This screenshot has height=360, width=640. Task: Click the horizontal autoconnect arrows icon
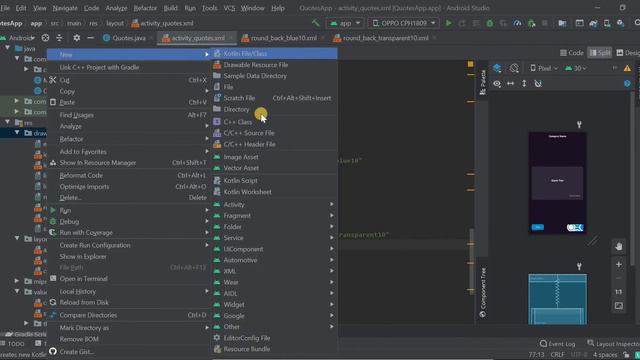[511, 84]
